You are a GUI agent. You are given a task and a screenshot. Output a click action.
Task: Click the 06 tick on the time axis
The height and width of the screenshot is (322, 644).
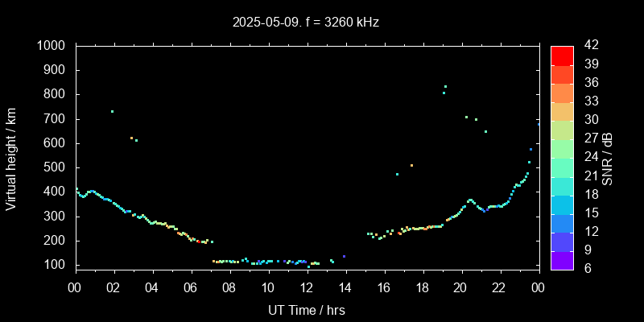click(191, 287)
